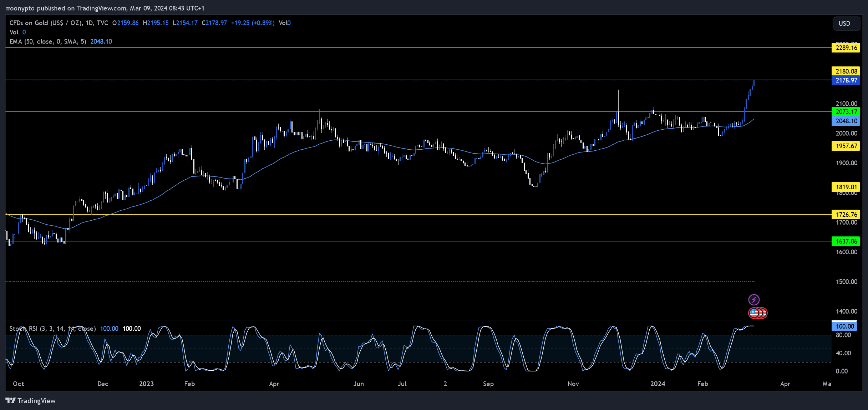Click the 1500.00 price axis tick
This screenshot has height=410, width=868.
point(847,282)
